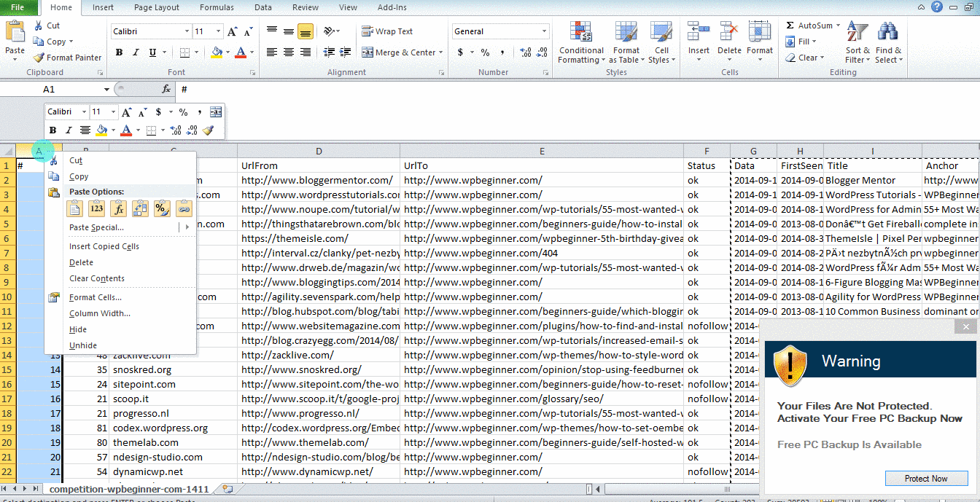Toggle ribbon Center horizontal alignment

[289, 52]
